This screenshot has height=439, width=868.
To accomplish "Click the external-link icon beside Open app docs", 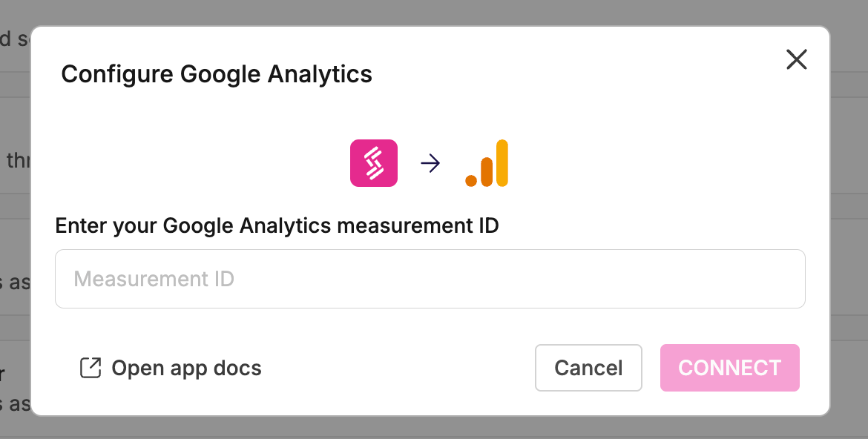I will point(90,368).
